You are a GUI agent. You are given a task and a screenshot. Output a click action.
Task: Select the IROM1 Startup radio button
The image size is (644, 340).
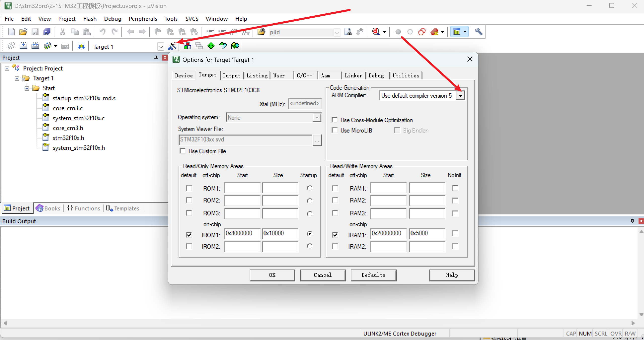pyautogui.click(x=309, y=234)
